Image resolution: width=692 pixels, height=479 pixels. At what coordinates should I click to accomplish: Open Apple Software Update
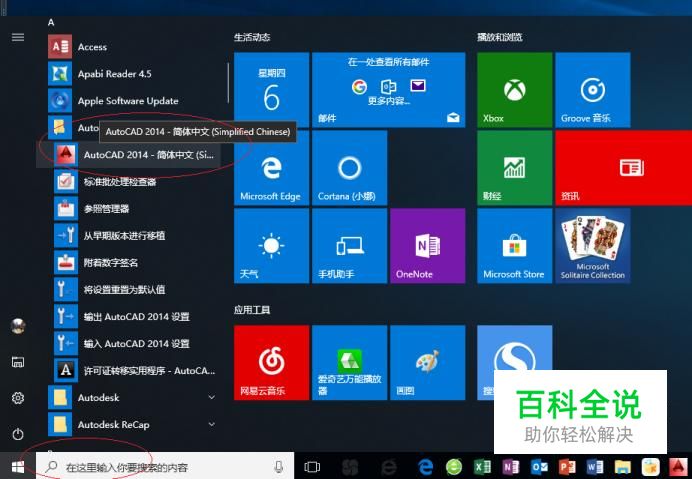click(132, 101)
